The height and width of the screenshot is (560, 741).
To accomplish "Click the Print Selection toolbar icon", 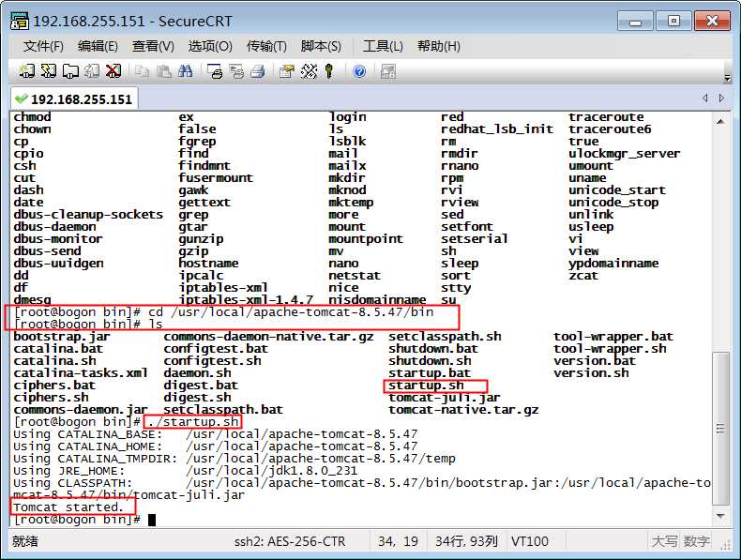I will coord(236,71).
